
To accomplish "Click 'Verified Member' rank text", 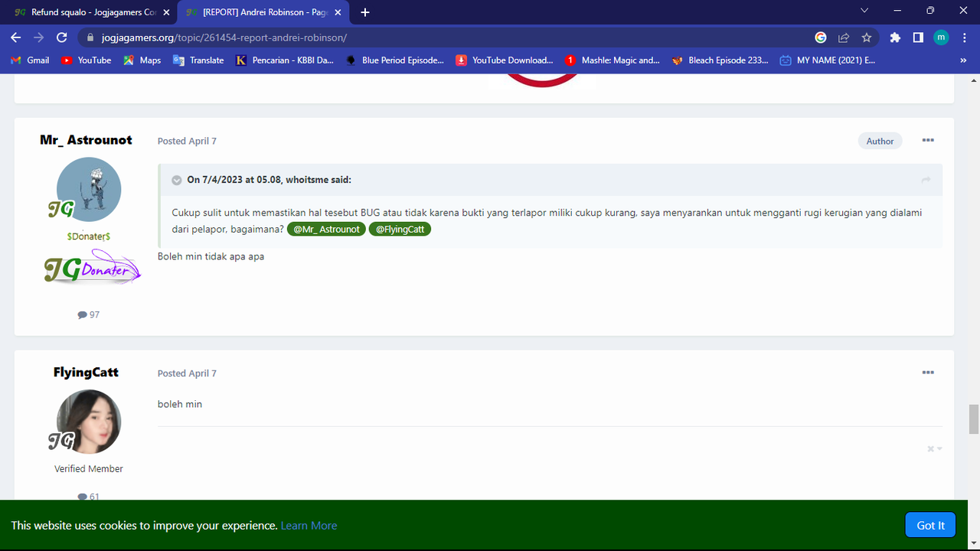I will coord(89,468).
